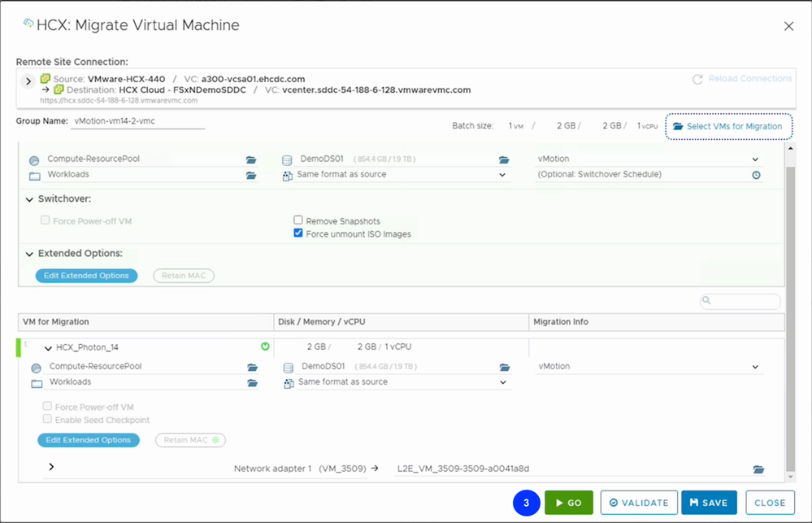
Task: Open folder browser for top Workloads field
Action: [x=251, y=176]
